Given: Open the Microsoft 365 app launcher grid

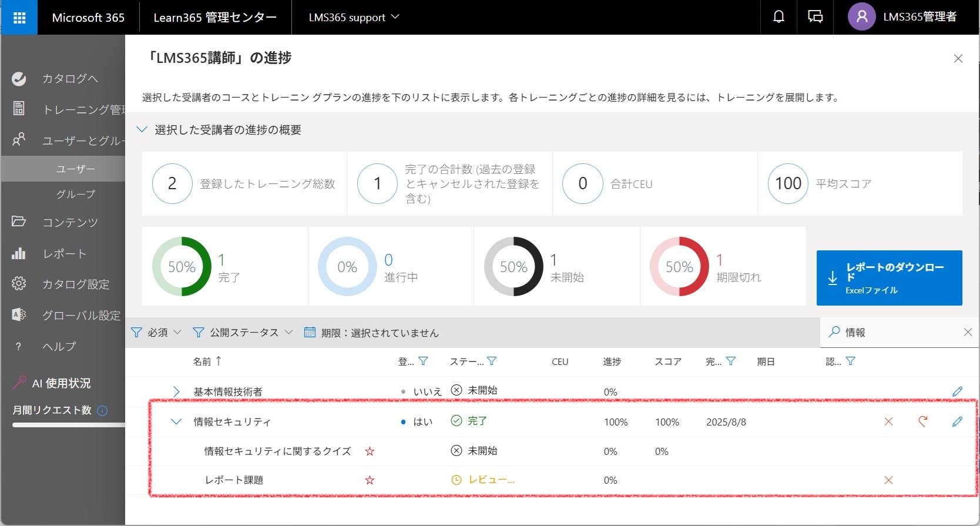Looking at the screenshot, I should coord(19,18).
